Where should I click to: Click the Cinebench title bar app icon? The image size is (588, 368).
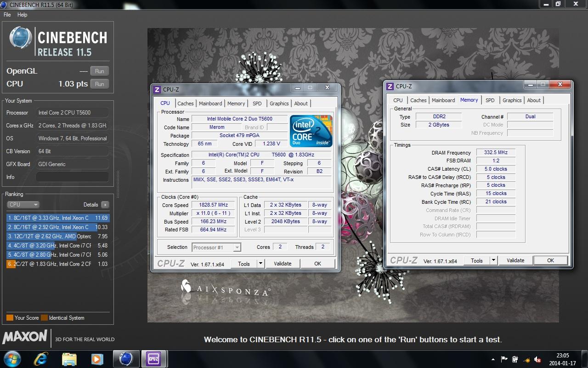pos(5,5)
